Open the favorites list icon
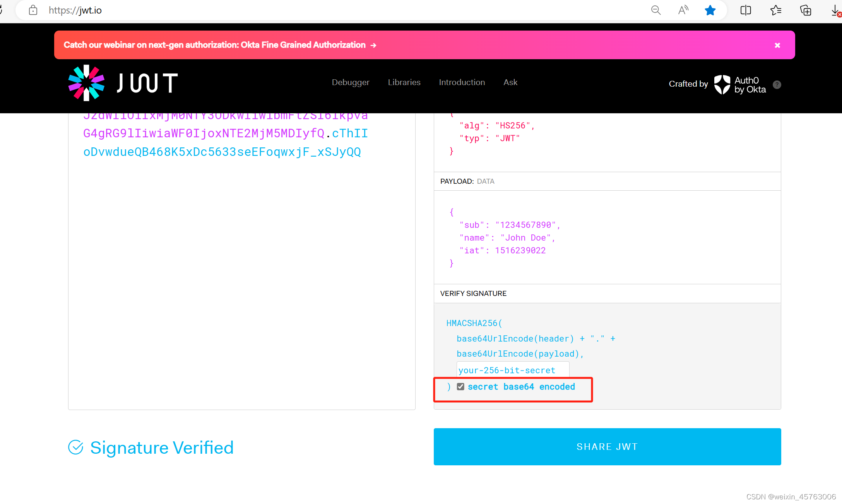 point(775,10)
